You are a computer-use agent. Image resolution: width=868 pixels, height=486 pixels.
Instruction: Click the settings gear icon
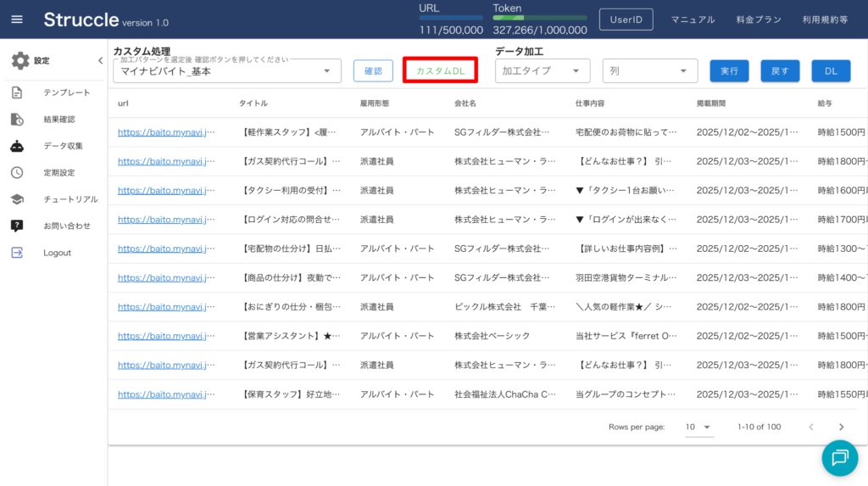[19, 60]
